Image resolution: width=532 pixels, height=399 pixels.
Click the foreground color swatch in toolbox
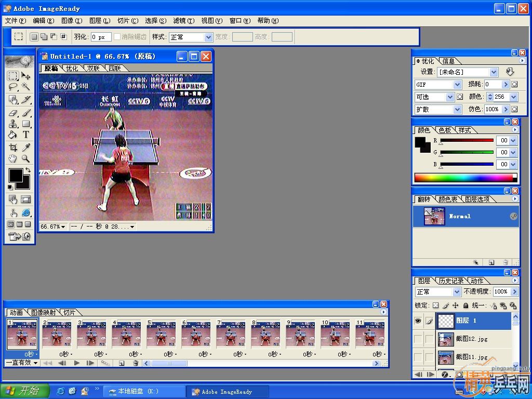(16, 176)
